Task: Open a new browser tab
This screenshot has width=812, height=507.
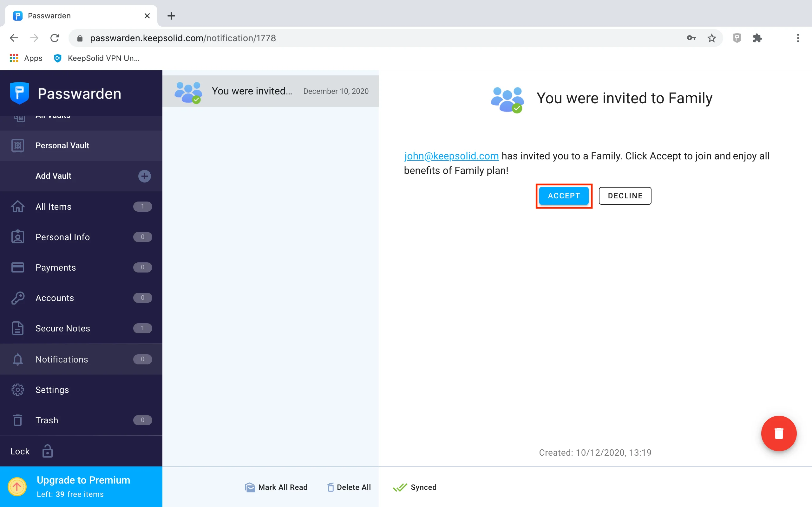Action: click(171, 16)
